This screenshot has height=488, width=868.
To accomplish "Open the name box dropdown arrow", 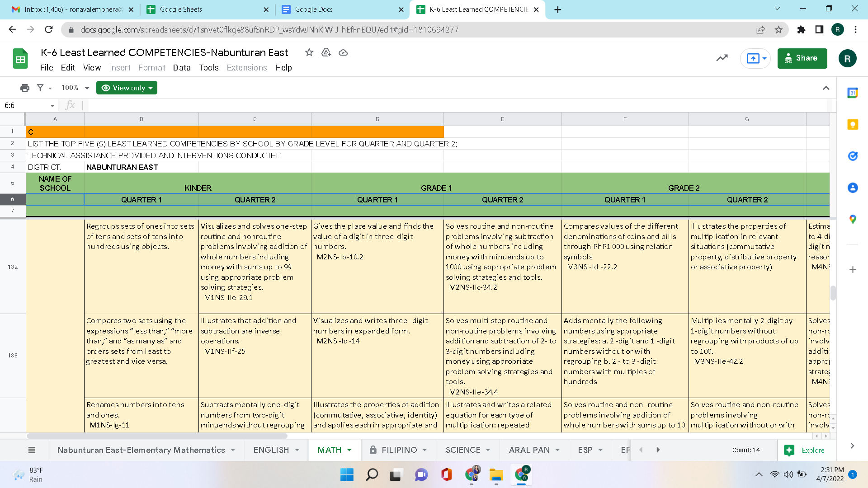I will pyautogui.click(x=52, y=106).
